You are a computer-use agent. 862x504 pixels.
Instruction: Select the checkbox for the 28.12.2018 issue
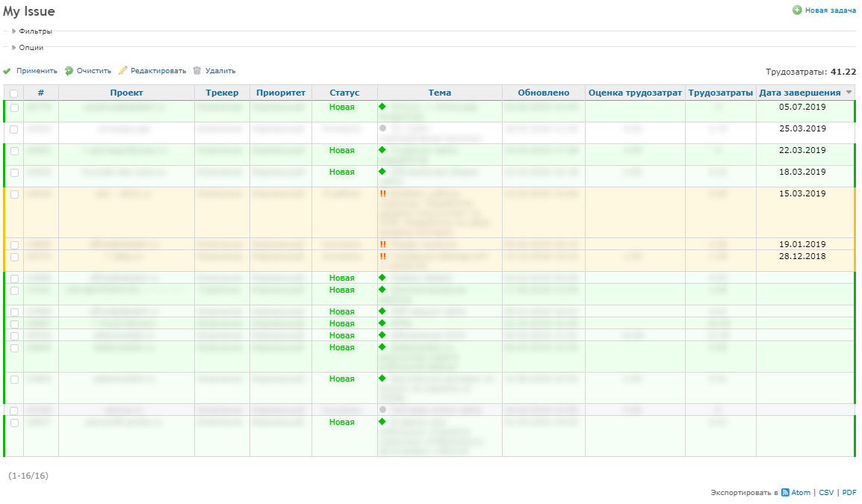pyautogui.click(x=14, y=257)
